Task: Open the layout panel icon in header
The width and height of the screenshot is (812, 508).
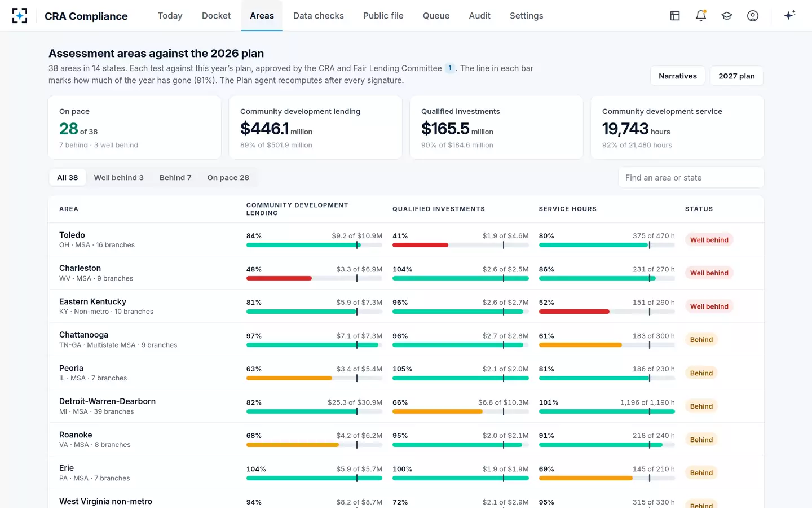Action: (x=675, y=16)
